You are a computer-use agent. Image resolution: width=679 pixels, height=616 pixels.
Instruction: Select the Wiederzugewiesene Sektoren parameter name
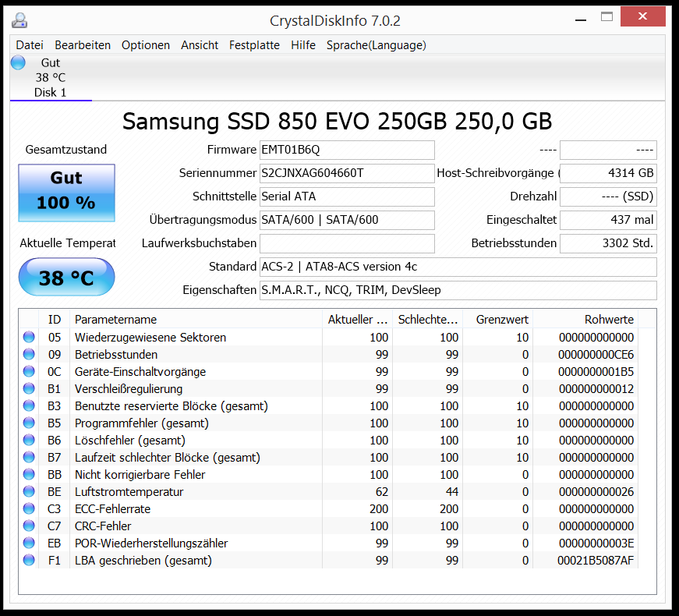coord(150,337)
